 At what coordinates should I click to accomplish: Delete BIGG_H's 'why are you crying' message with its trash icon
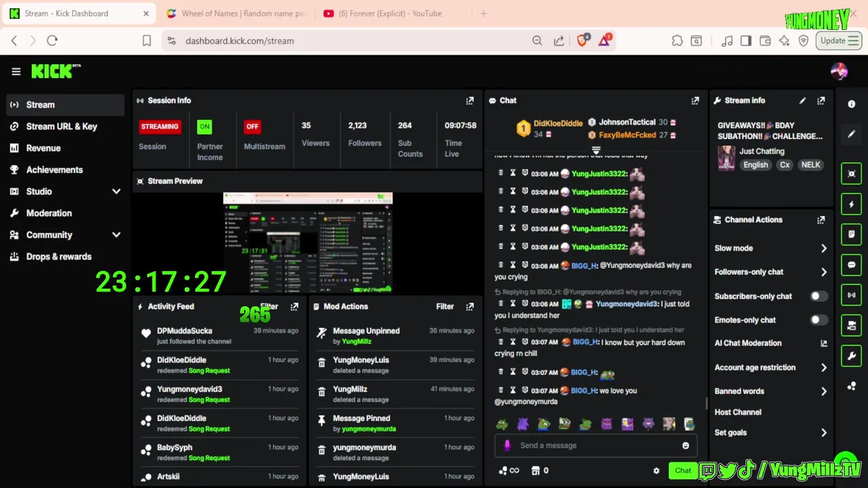[x=501, y=265]
